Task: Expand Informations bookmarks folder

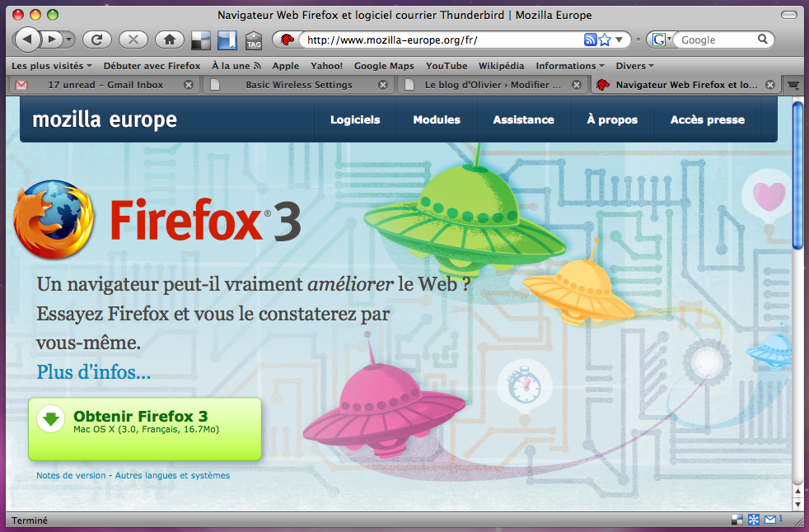Action: pyautogui.click(x=569, y=66)
